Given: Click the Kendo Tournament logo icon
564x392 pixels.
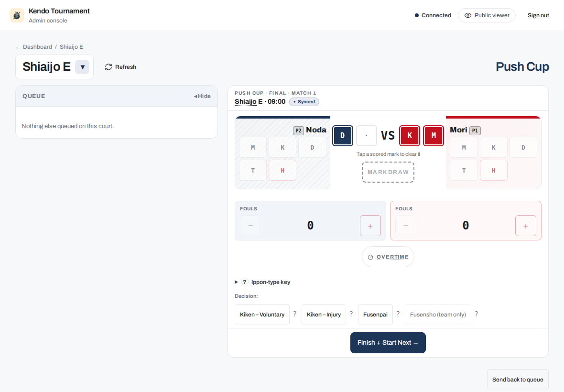Looking at the screenshot, I should click(x=17, y=15).
